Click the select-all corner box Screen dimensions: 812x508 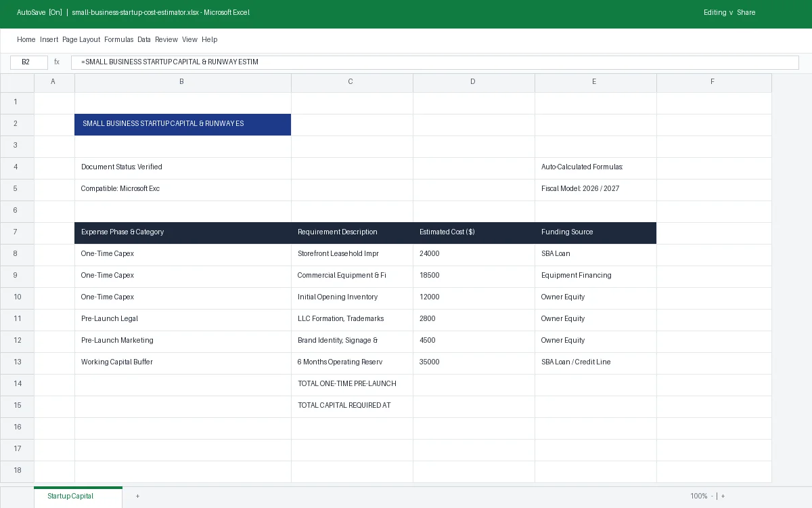[17, 83]
